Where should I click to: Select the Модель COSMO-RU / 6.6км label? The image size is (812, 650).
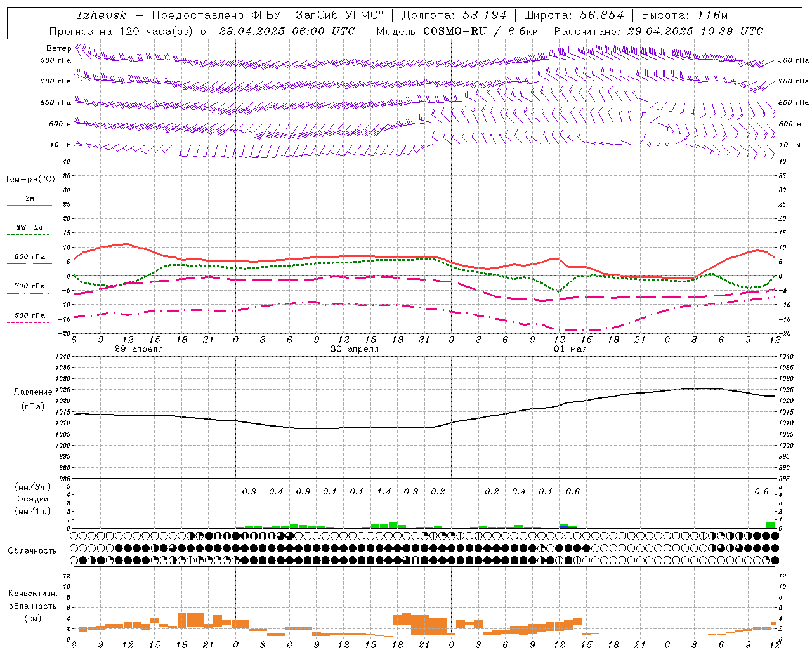coord(457,31)
